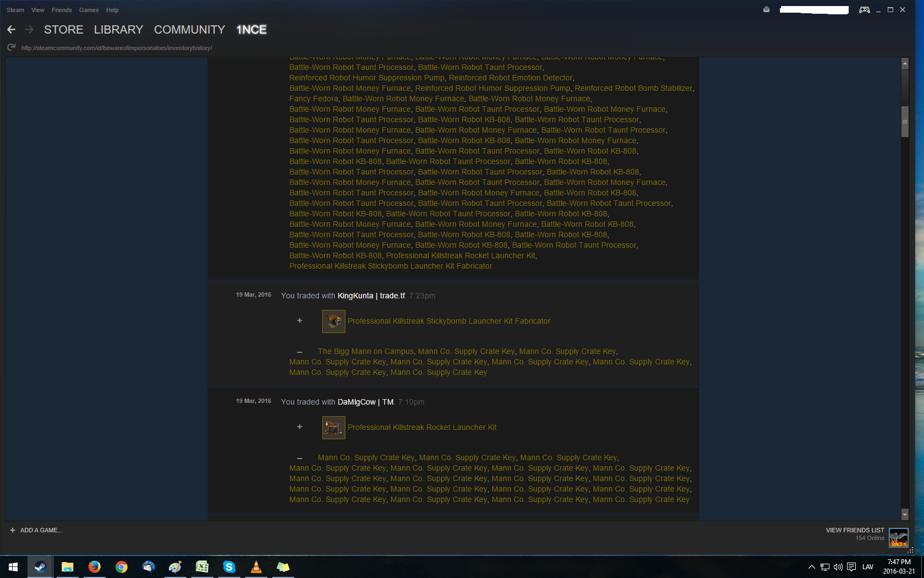
Task: Click the back navigation arrow
Action: 11,30
